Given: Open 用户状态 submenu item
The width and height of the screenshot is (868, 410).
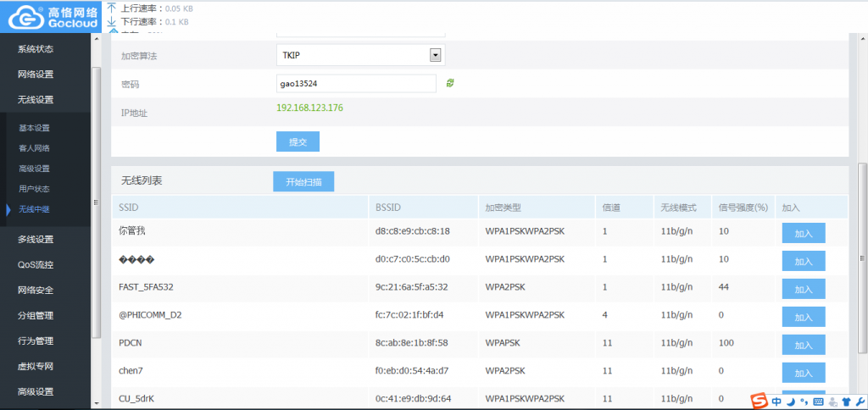Looking at the screenshot, I should pos(35,189).
